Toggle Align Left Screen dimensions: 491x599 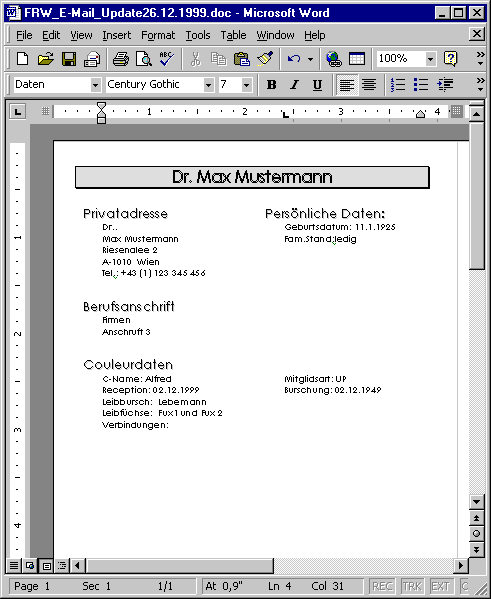click(347, 84)
